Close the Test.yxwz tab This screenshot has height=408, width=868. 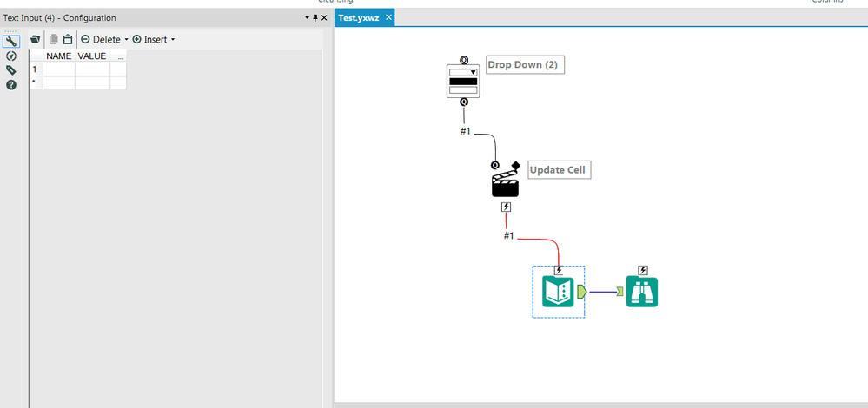pos(388,17)
